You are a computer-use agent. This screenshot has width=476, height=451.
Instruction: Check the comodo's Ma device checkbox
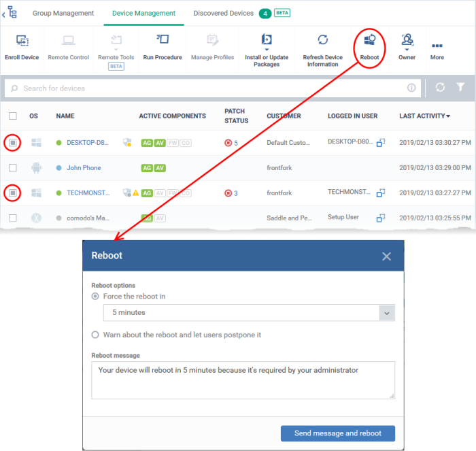point(13,218)
